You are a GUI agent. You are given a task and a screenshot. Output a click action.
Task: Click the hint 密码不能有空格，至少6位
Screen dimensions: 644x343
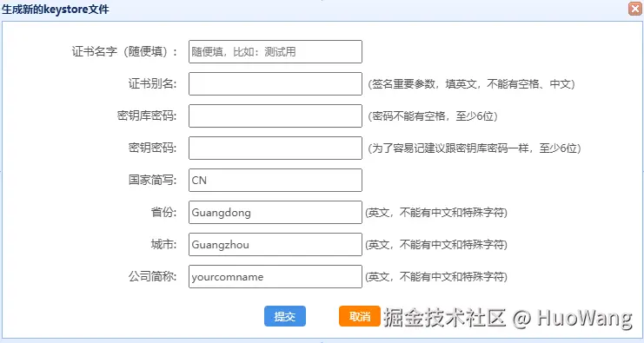[x=433, y=116]
